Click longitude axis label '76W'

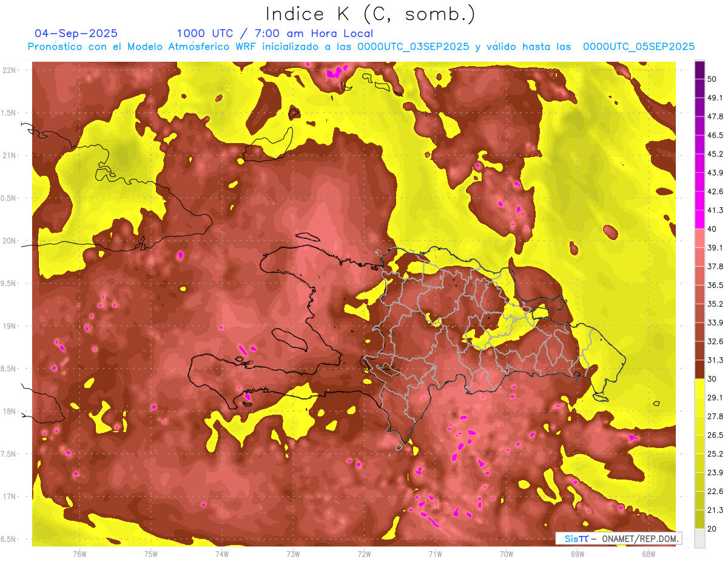click(x=79, y=554)
